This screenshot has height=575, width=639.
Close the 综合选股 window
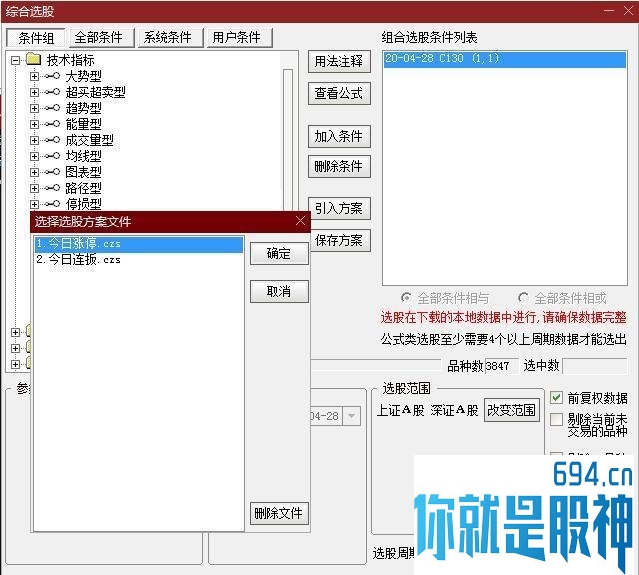pos(628,11)
